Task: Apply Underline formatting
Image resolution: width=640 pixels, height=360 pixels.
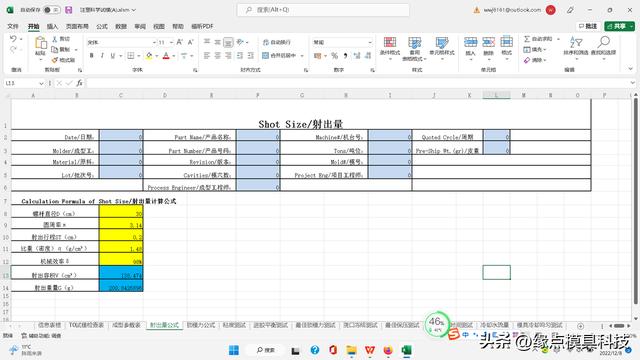Action: [113, 56]
